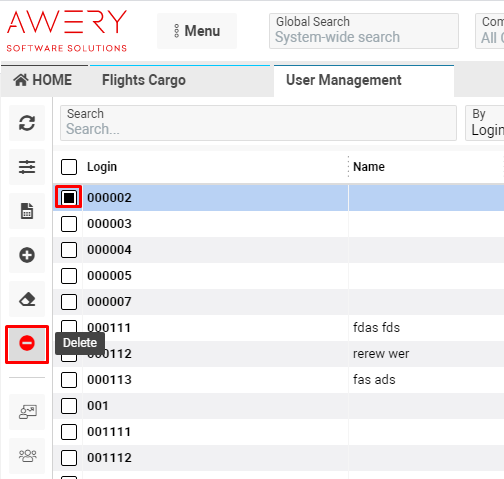Viewport: 504px width, 479px height.
Task: Select login text 000111
Action: tap(109, 328)
